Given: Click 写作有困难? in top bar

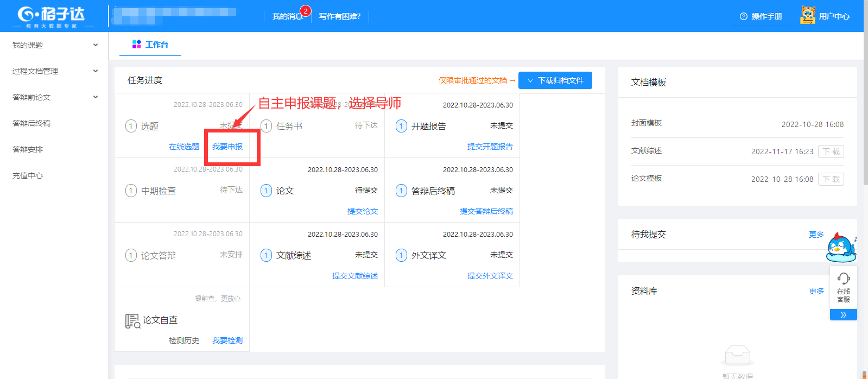Looking at the screenshot, I should point(339,16).
